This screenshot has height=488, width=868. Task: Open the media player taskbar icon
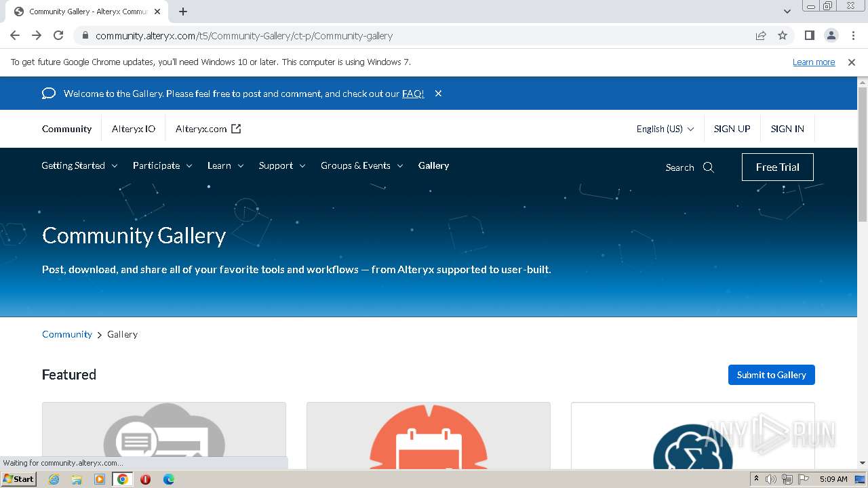tap(100, 479)
